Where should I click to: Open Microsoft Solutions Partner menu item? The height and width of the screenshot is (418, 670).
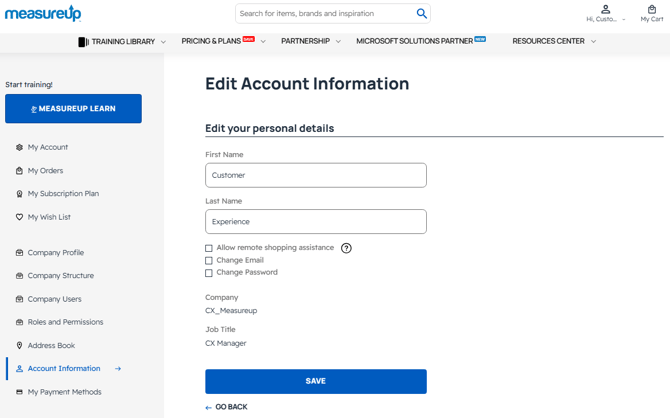pyautogui.click(x=420, y=42)
